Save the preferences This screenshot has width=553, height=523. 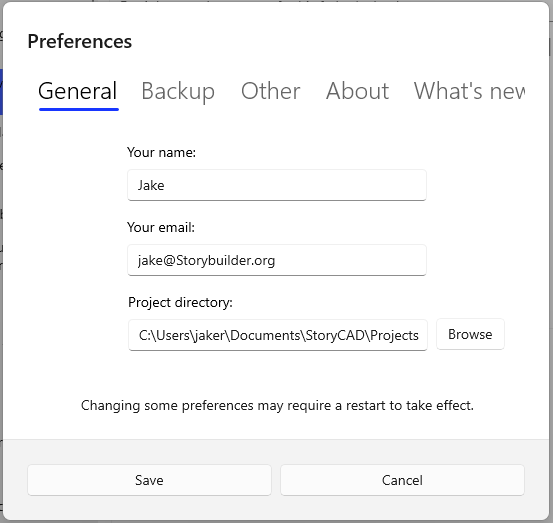click(x=149, y=480)
